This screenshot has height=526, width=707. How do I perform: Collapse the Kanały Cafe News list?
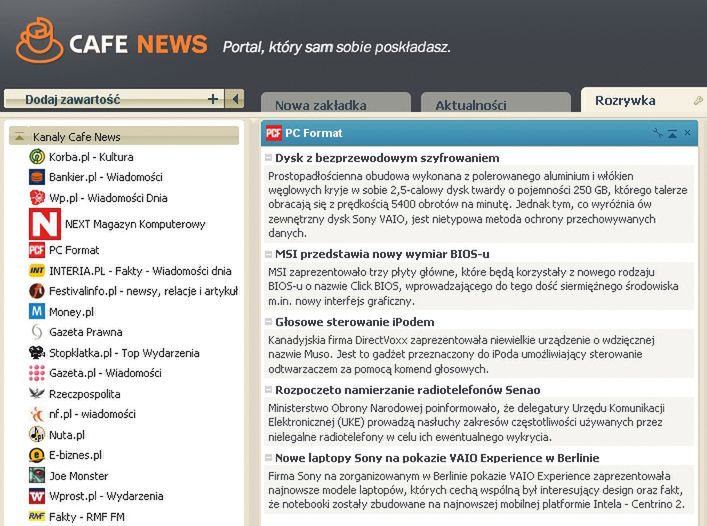(19, 136)
